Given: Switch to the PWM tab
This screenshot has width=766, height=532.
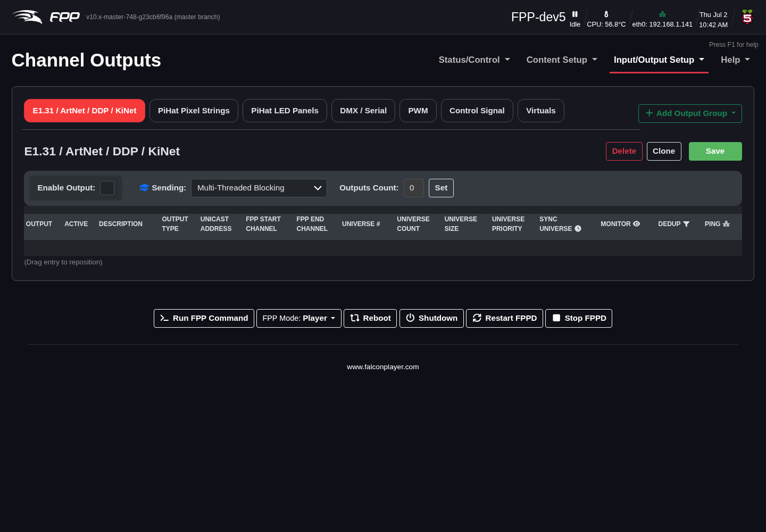Looking at the screenshot, I should pyautogui.click(x=418, y=111).
